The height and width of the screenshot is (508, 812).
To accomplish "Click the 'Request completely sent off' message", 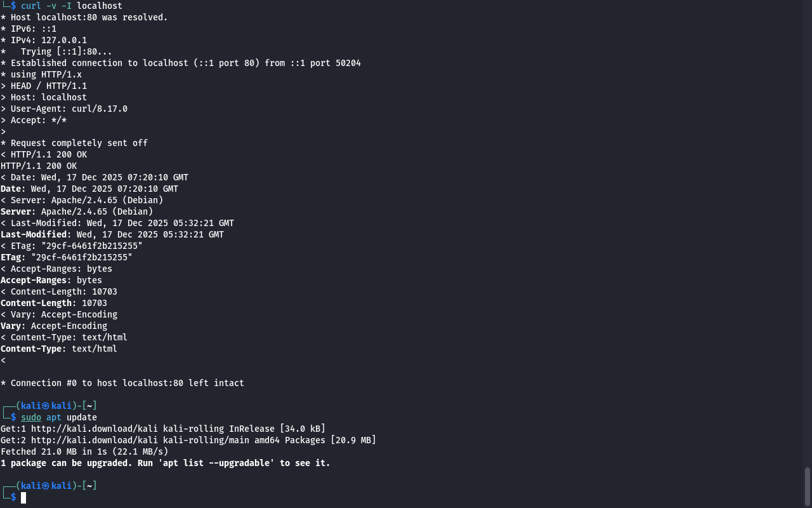I will [79, 143].
